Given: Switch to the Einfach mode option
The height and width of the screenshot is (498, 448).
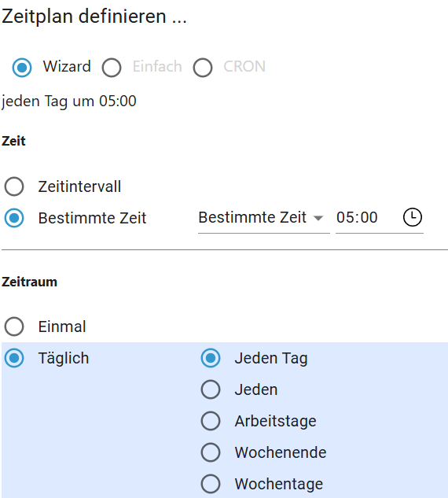Looking at the screenshot, I should (x=112, y=68).
